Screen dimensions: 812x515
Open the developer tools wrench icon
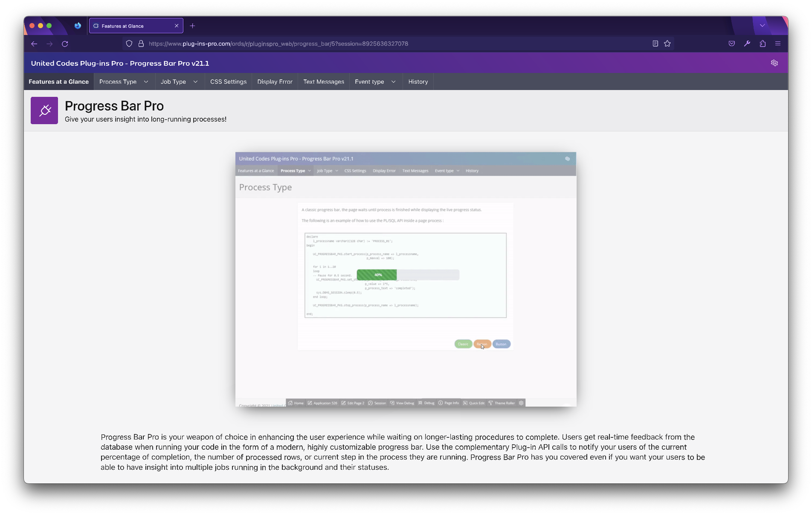pos(747,44)
